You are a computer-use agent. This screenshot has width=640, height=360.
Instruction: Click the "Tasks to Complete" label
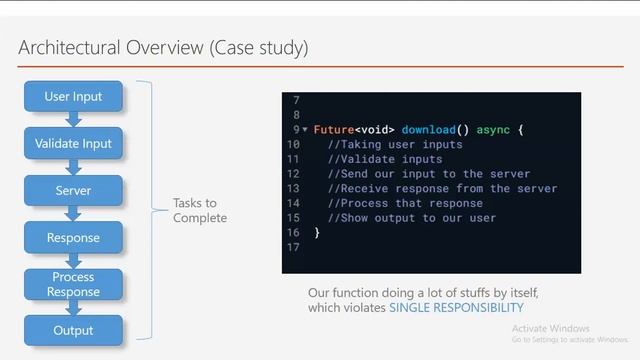(200, 210)
